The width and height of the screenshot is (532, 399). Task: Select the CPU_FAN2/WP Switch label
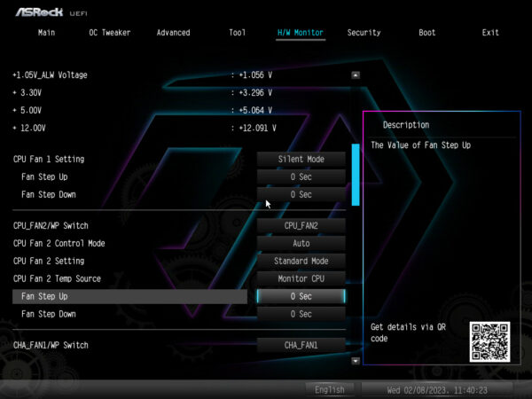tap(51, 225)
